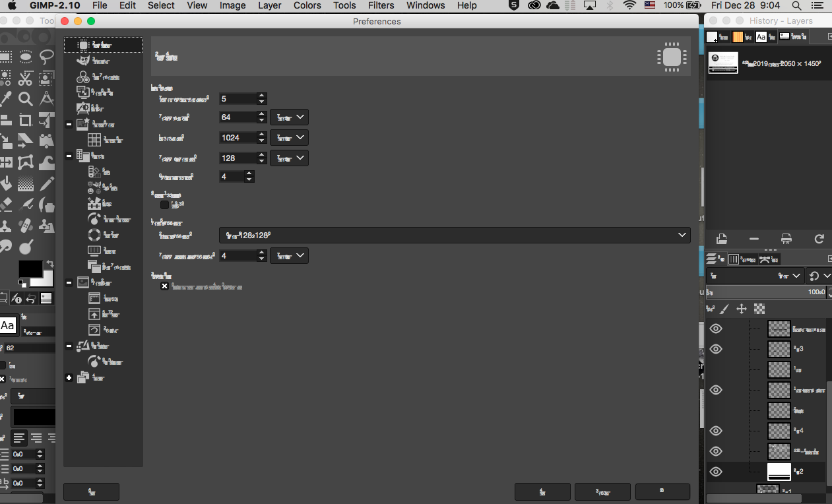Click the Reset button next to Cancel
The image size is (832, 504).
542,491
